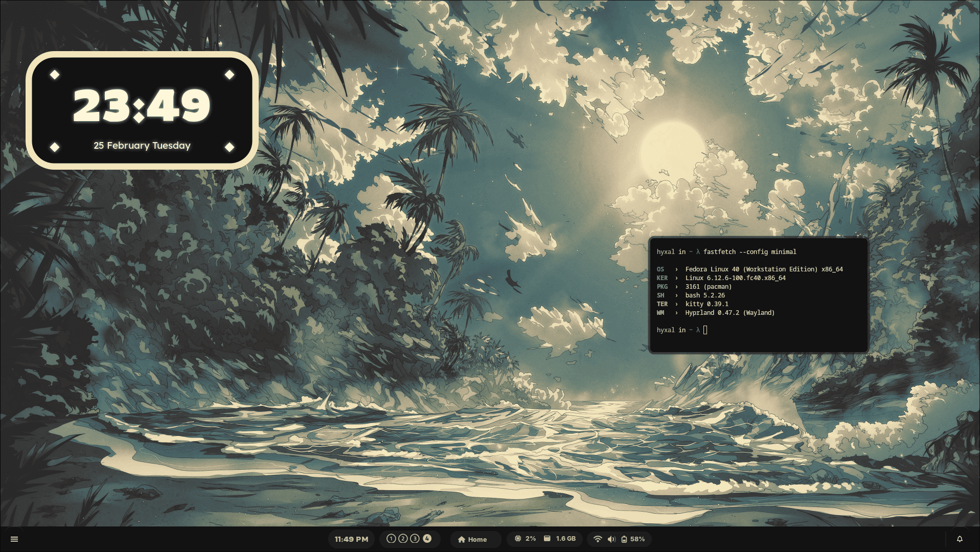Click the 2% CPU usage value

click(x=531, y=539)
